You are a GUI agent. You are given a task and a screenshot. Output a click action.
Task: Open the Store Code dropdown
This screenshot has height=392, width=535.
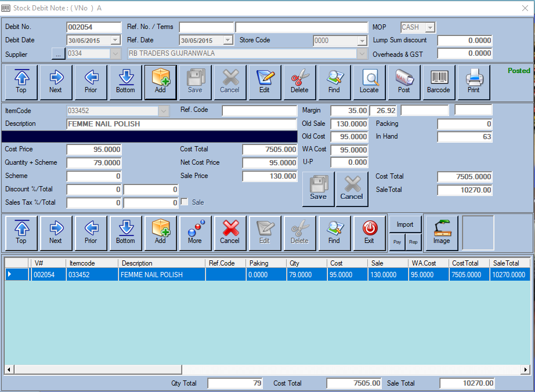point(362,41)
